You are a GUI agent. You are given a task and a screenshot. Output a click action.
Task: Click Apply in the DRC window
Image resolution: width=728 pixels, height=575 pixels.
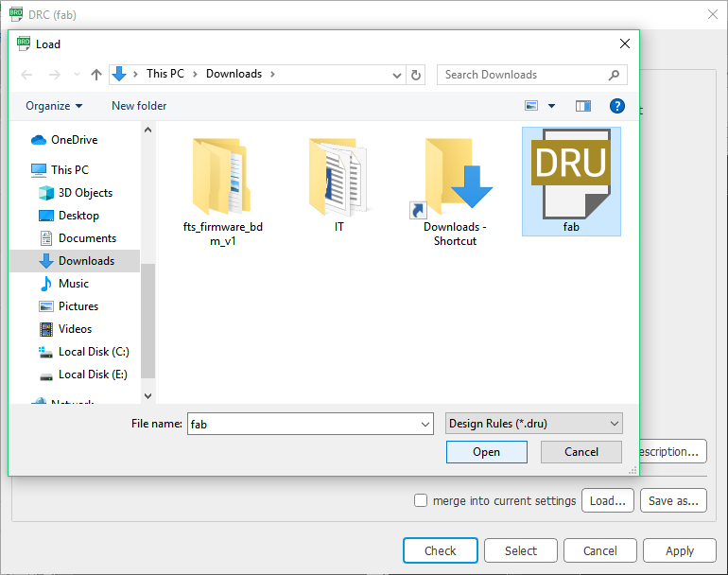680,550
